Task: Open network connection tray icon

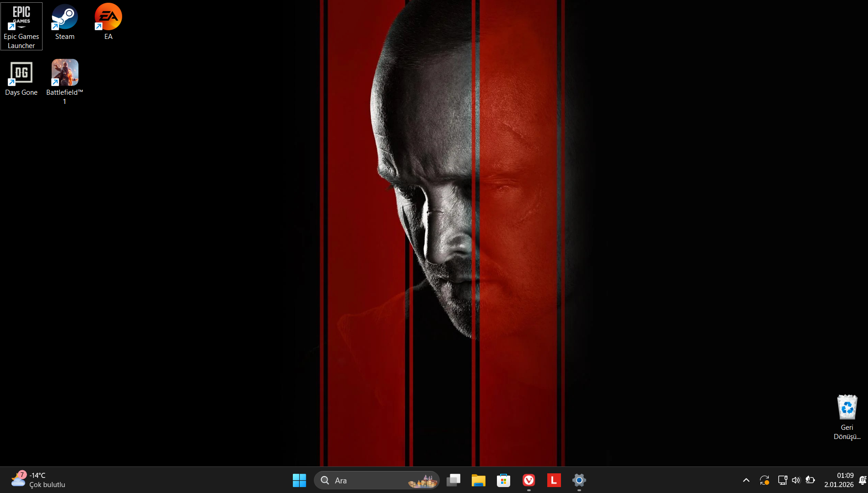Action: pos(782,480)
